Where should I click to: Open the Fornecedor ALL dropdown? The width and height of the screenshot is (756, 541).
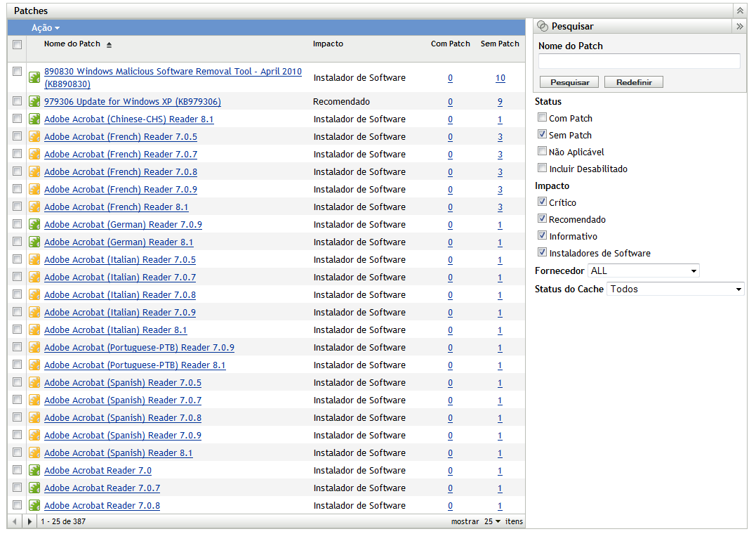(643, 270)
